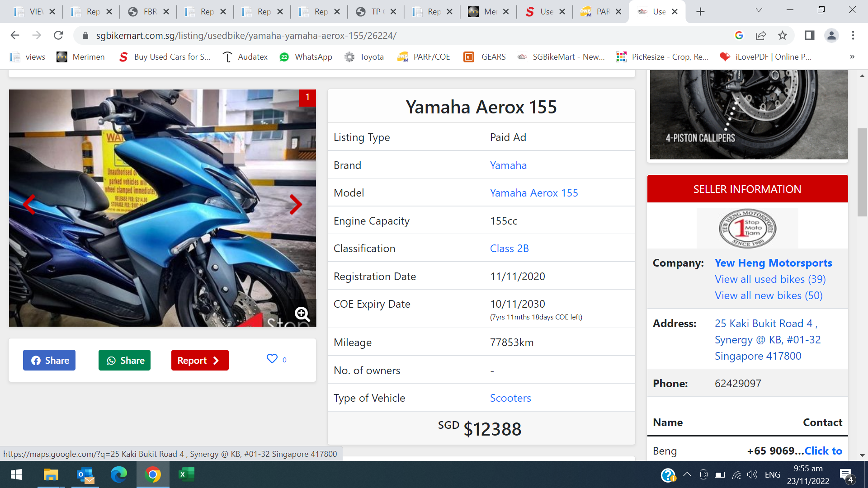Image resolution: width=868 pixels, height=488 pixels.
Task: Click the previous photo red arrow
Action: 29,205
